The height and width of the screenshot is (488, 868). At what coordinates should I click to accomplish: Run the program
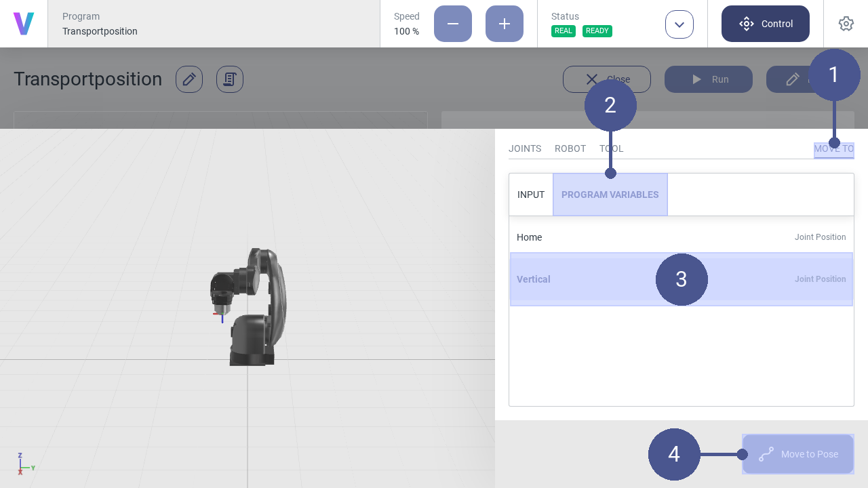click(708, 79)
